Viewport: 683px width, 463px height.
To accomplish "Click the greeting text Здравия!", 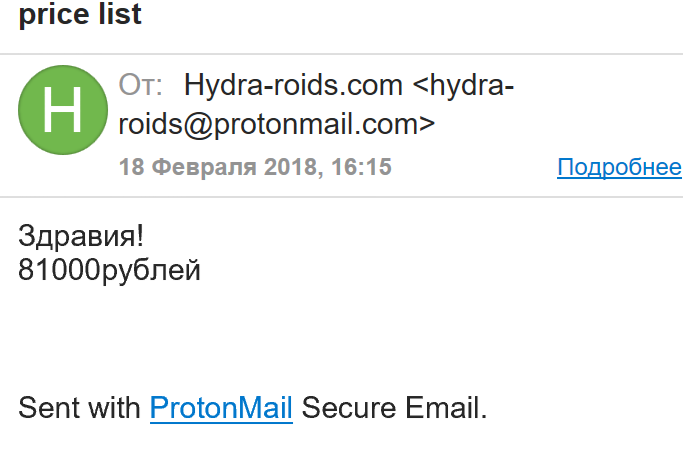I will [81, 236].
